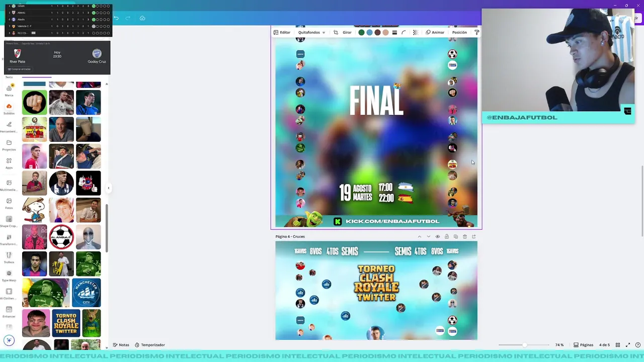The width and height of the screenshot is (644, 362).
Task: Open the Type Warp app
Action: click(9, 276)
